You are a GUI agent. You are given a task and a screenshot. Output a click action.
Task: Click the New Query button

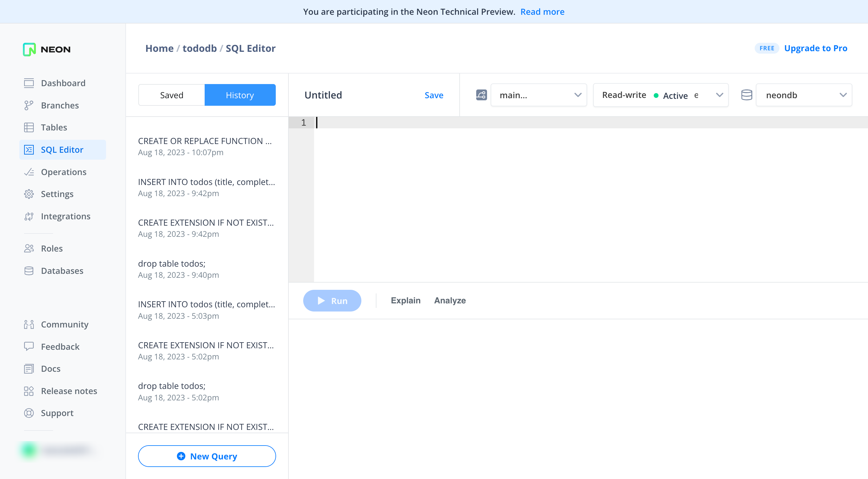pyautogui.click(x=207, y=456)
